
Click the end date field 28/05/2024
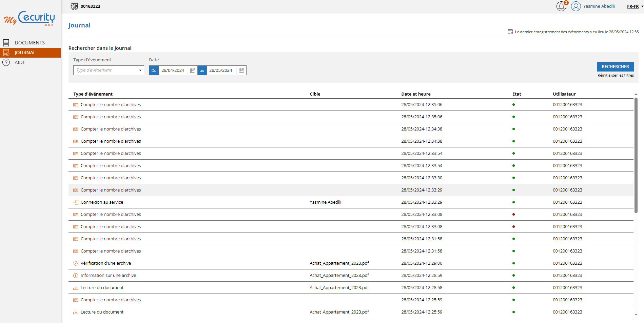coord(221,70)
